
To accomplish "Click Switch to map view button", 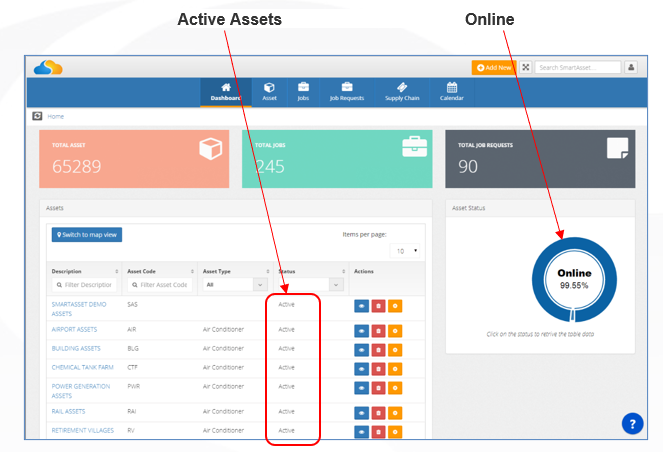I will click(87, 235).
